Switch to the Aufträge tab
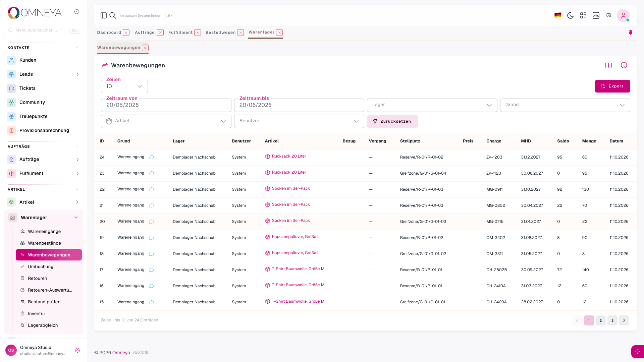644x362 pixels. click(145, 33)
